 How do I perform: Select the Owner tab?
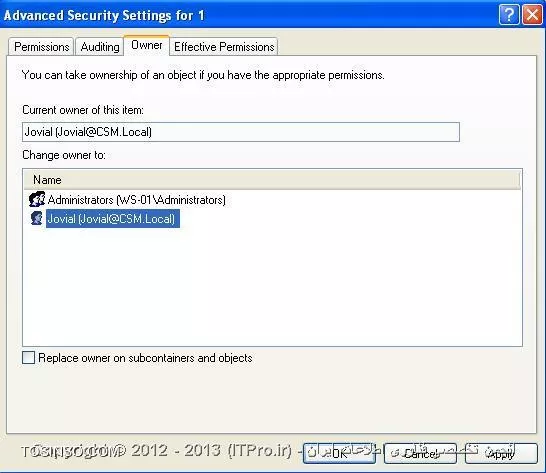[x=147, y=45]
